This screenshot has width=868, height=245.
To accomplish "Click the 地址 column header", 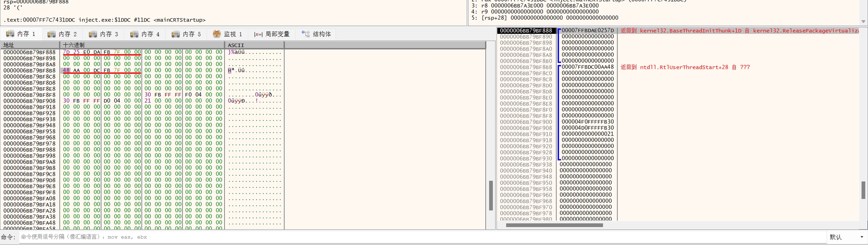I will click(30, 45).
